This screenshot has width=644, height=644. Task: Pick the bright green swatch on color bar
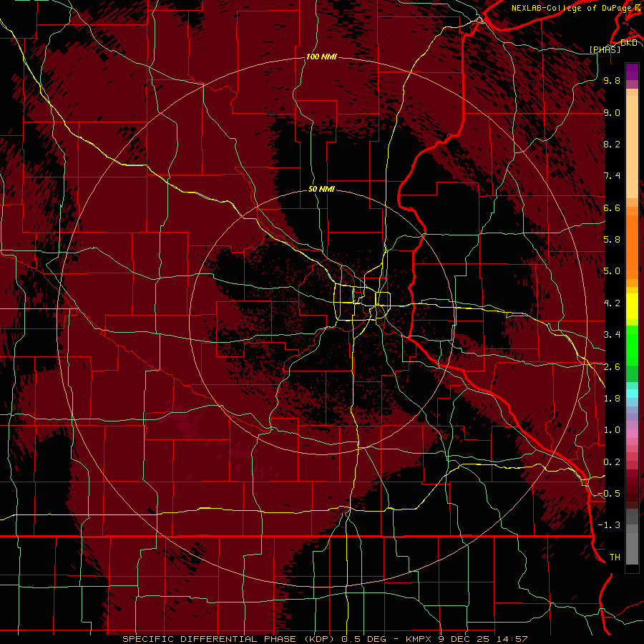[x=632, y=347]
